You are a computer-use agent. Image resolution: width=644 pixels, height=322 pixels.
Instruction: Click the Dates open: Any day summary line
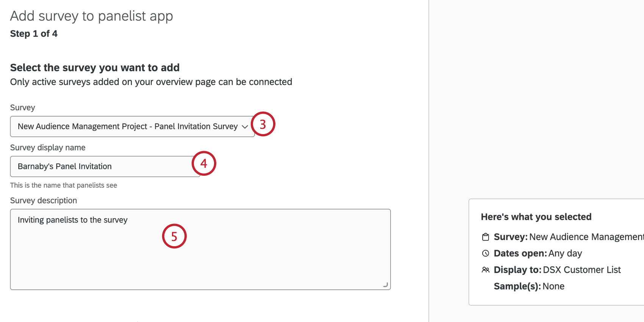click(538, 253)
